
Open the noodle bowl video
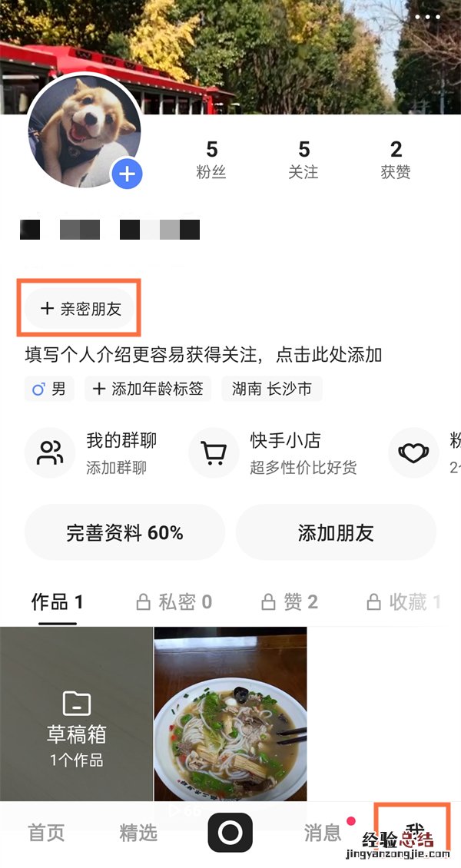point(230,714)
